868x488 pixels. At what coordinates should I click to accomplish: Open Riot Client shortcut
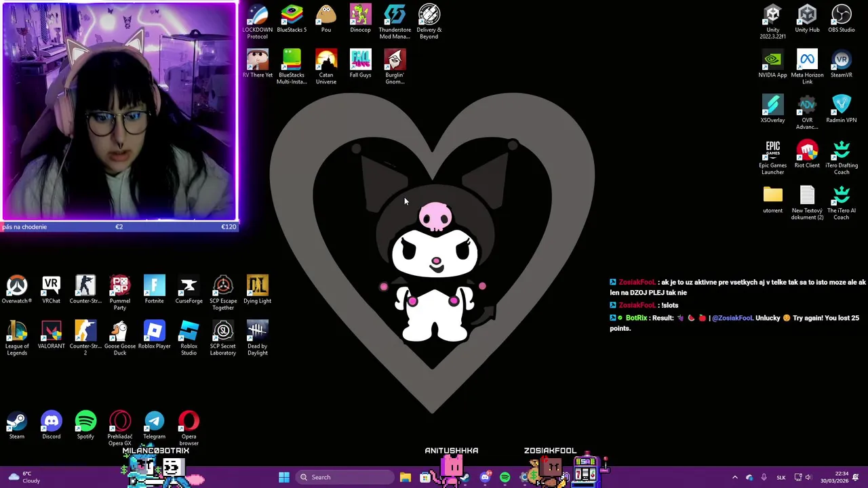click(807, 154)
